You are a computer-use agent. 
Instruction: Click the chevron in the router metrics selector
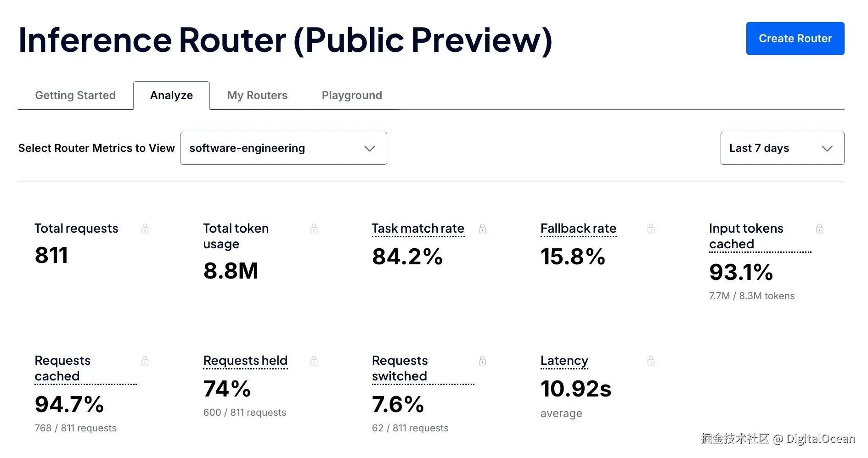click(x=370, y=148)
